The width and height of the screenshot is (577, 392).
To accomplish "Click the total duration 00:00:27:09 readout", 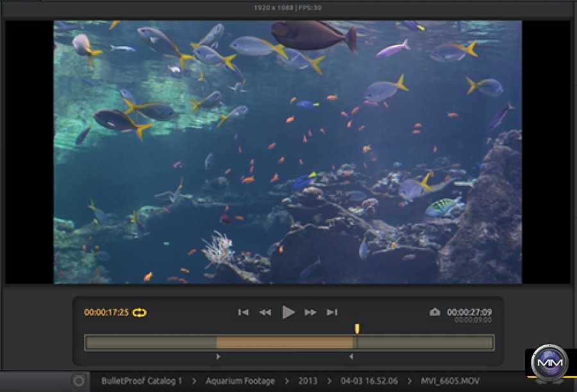I will coord(469,312).
